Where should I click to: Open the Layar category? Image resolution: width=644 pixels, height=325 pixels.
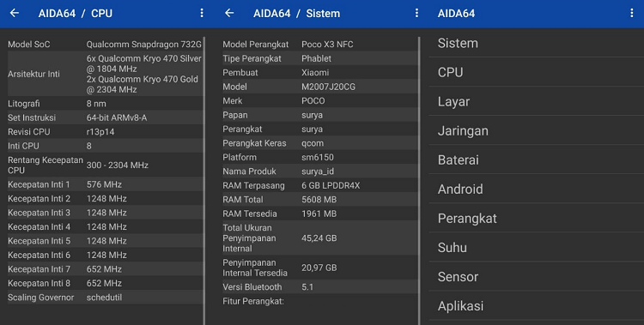coord(537,101)
